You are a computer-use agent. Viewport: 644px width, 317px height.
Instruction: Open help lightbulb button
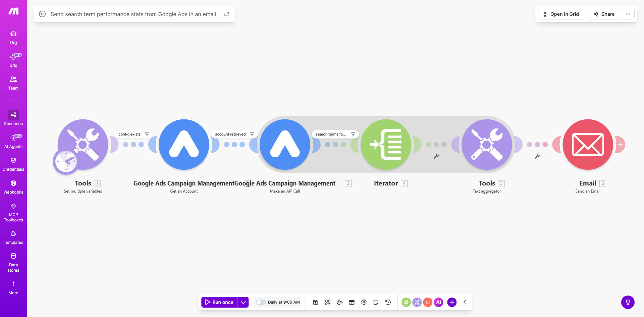628,302
